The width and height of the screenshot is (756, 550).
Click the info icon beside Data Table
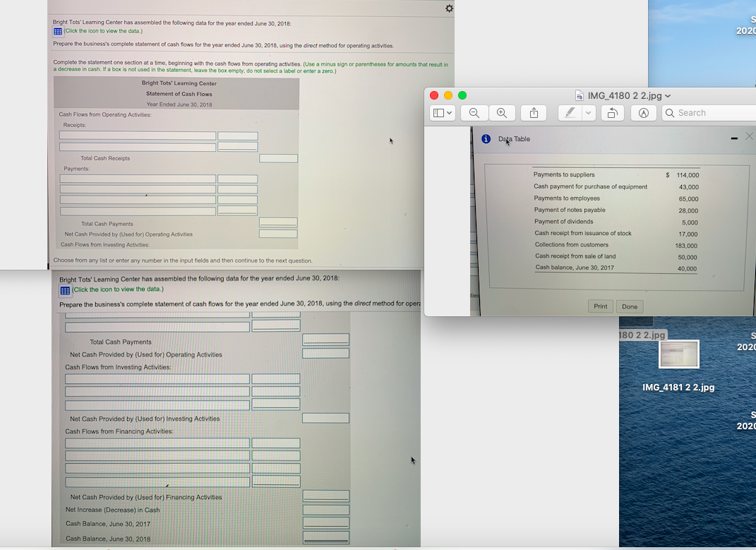pyautogui.click(x=486, y=139)
